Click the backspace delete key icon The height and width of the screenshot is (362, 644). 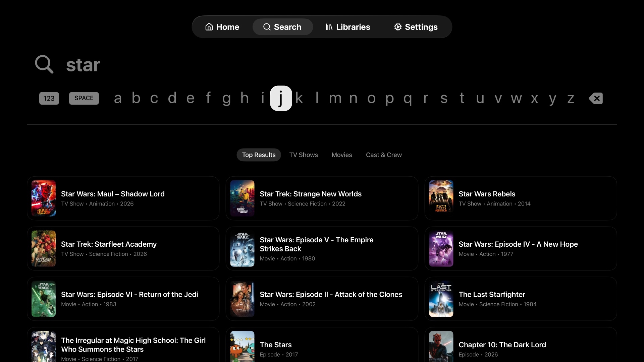(596, 98)
